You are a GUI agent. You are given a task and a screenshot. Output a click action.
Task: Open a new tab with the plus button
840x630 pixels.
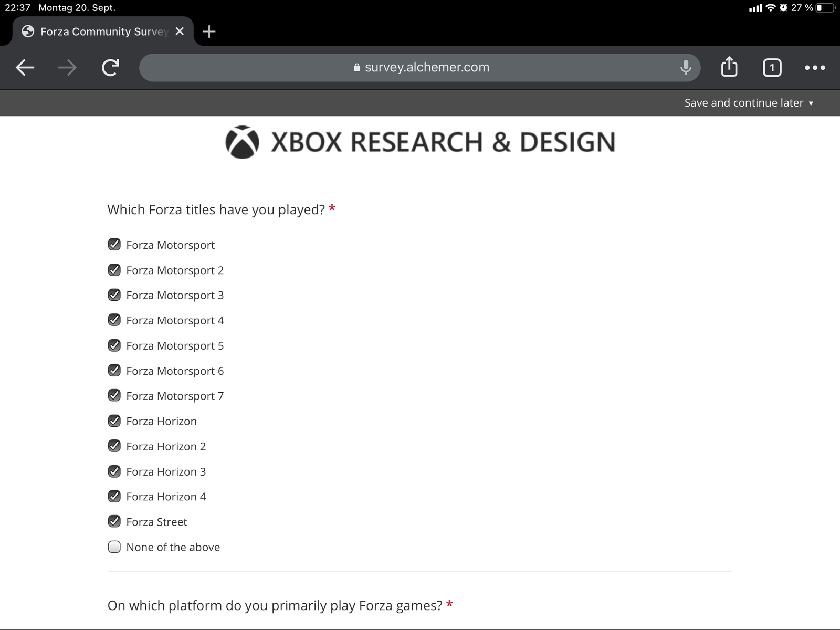coord(209,31)
